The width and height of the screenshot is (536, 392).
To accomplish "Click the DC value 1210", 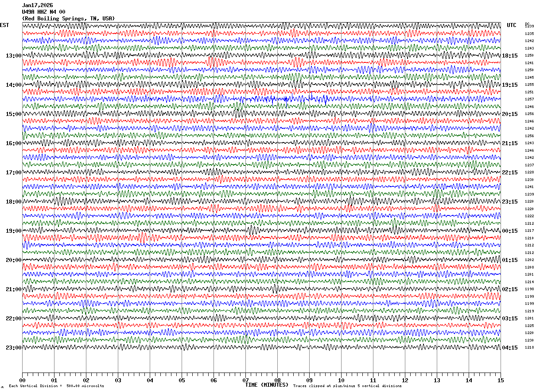I will click(x=529, y=238).
